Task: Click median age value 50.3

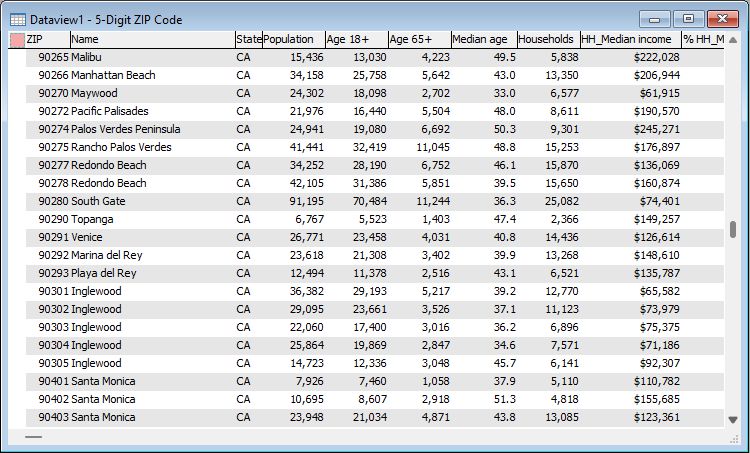Action: 505,129
